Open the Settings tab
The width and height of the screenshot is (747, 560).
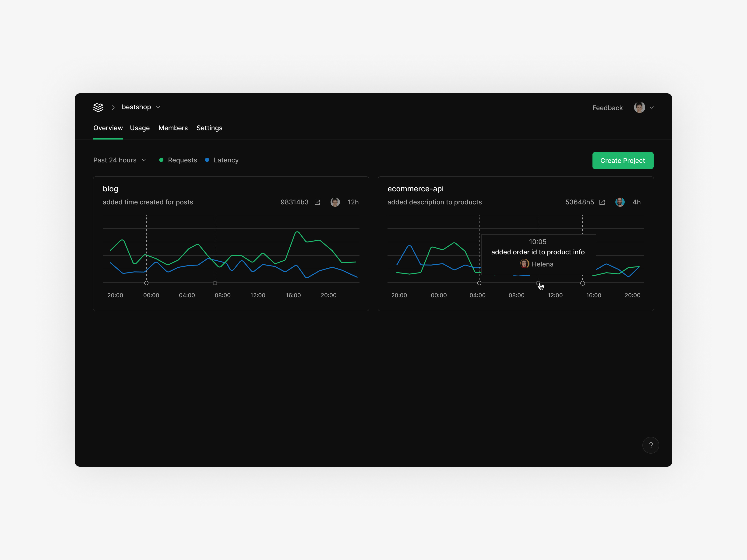click(x=209, y=128)
